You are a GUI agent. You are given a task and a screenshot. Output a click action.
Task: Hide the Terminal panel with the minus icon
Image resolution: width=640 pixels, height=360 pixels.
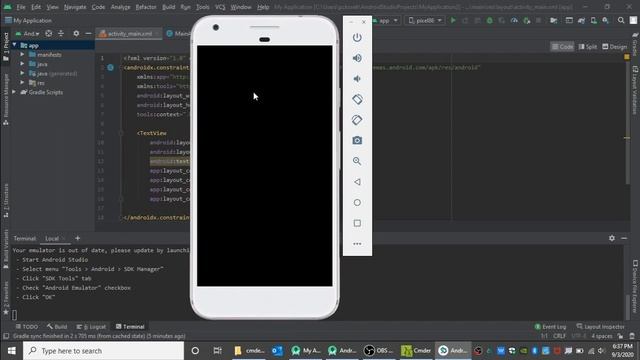coord(624,238)
